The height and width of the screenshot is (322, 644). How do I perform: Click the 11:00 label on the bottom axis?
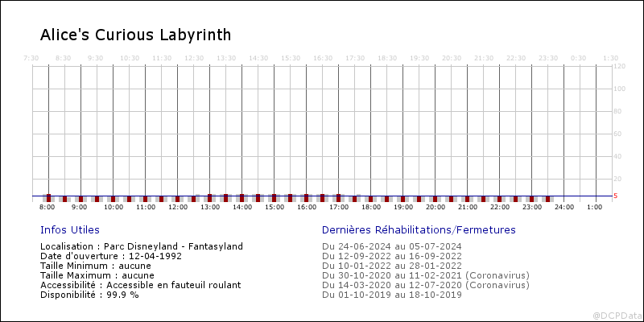[x=146, y=208]
